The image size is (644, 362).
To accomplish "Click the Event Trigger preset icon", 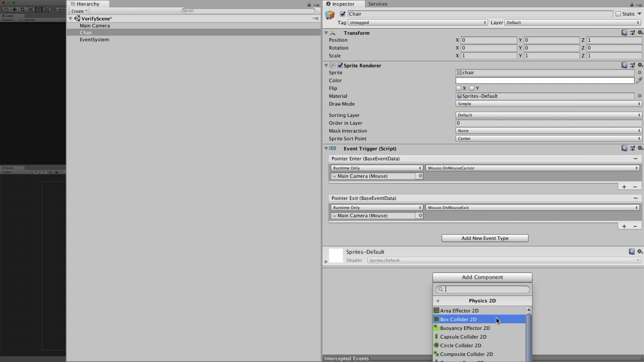I will coord(632,148).
